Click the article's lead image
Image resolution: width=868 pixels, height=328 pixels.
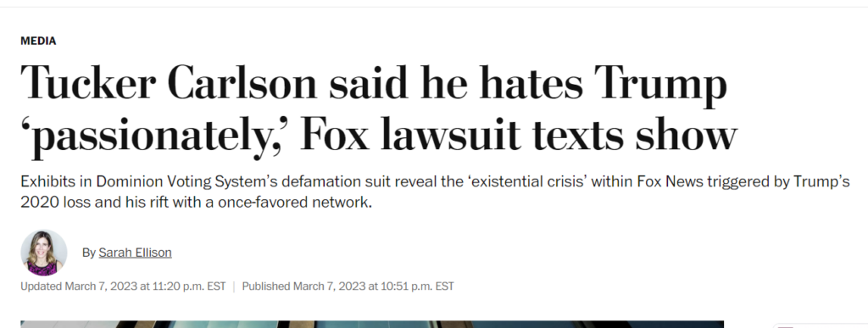point(372,324)
